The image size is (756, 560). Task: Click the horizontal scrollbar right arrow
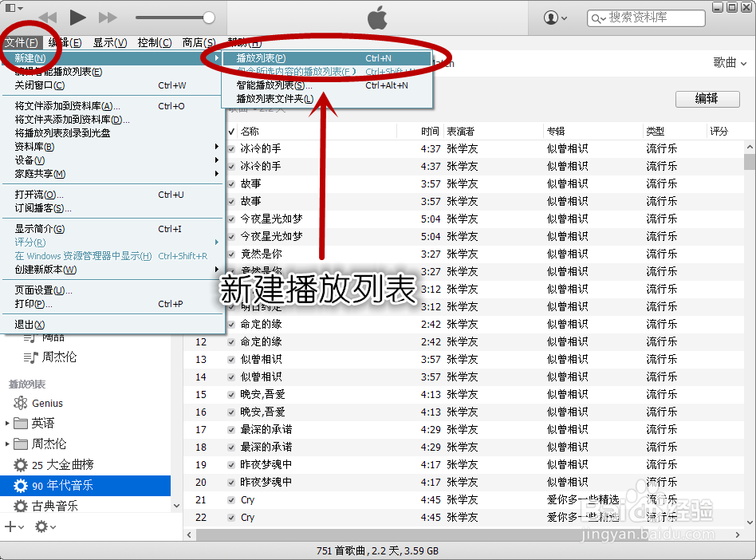click(737, 535)
